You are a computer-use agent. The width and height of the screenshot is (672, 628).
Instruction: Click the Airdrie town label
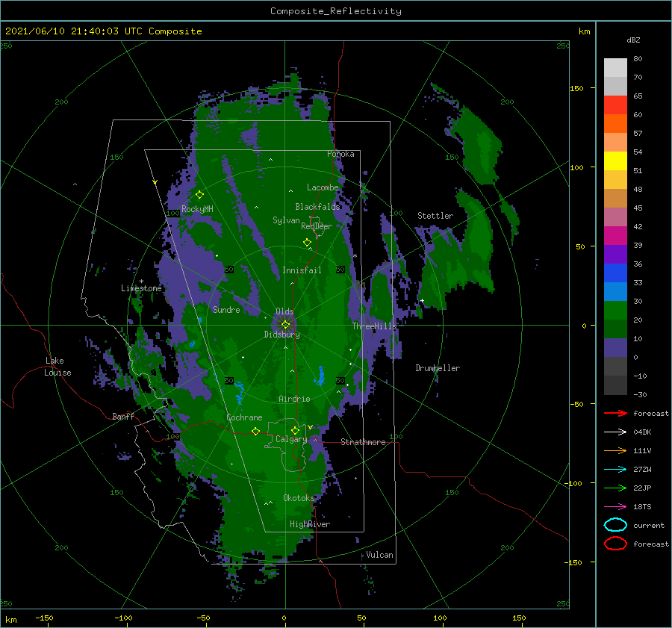click(x=294, y=399)
